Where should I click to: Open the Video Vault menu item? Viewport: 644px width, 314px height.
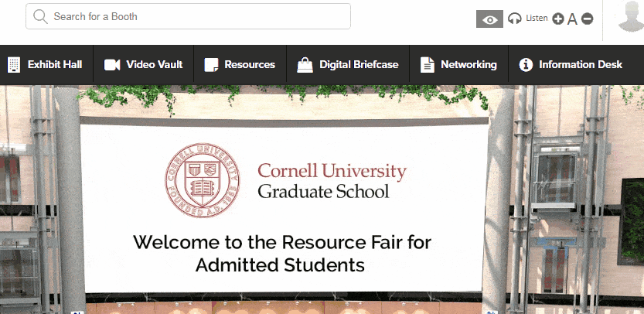coord(154,65)
